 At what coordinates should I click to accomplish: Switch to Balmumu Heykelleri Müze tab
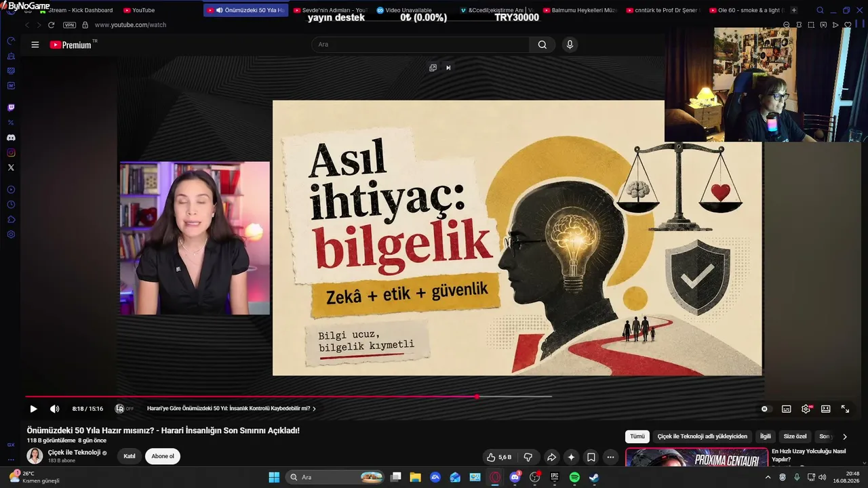(x=581, y=10)
